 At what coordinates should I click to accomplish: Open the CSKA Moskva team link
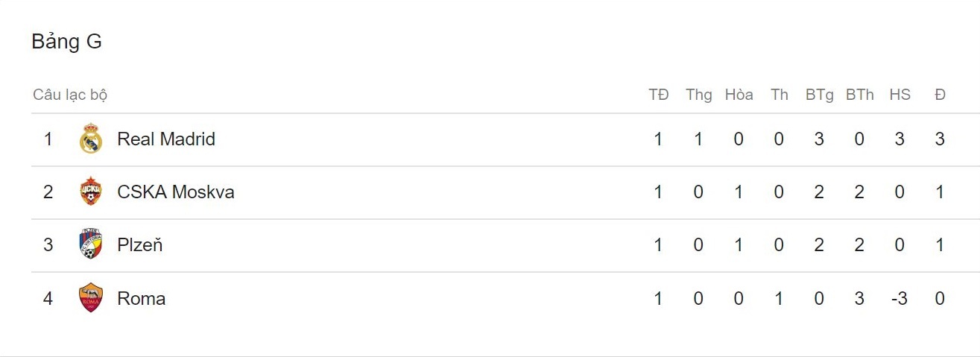coord(176,192)
